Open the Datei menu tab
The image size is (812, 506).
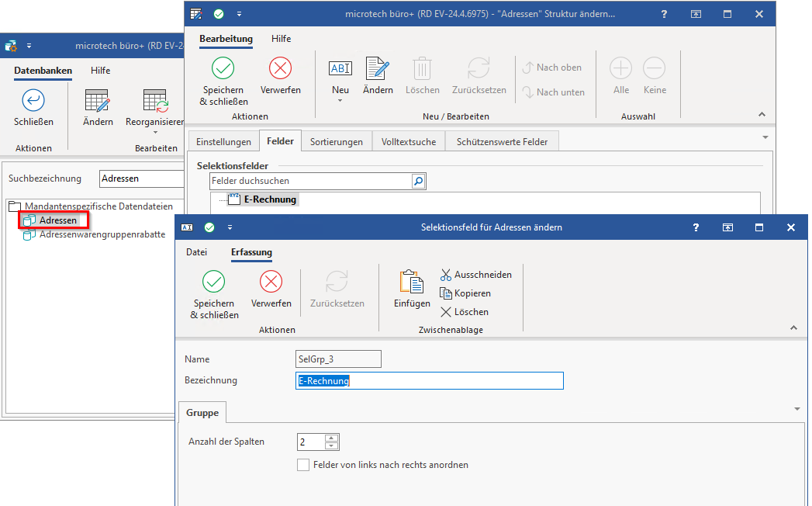click(196, 252)
